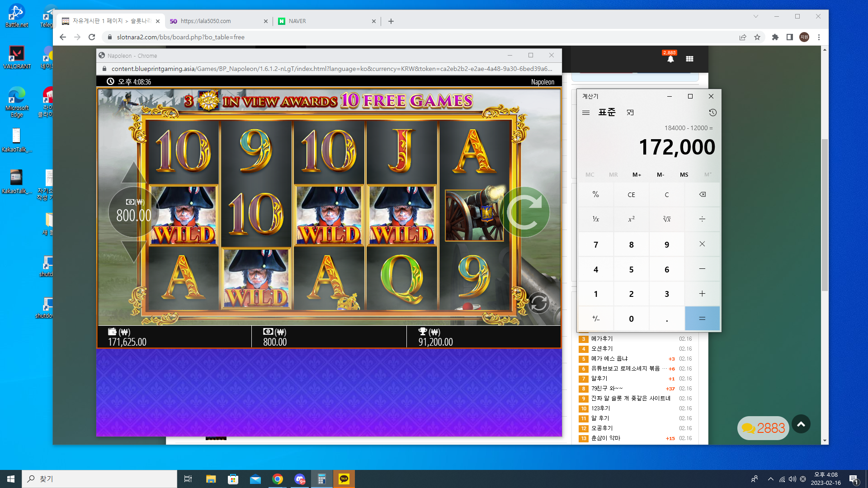Open the post '춘삼이 악마'
The width and height of the screenshot is (868, 488).
point(606,438)
